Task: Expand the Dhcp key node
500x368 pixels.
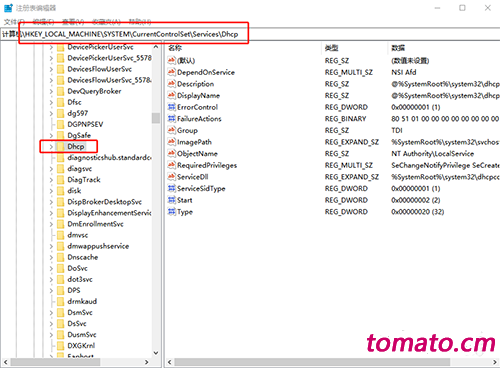Action: click(51, 146)
